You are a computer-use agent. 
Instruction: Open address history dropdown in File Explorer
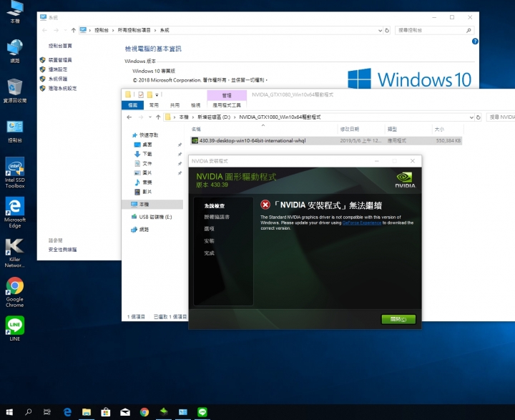click(471, 117)
